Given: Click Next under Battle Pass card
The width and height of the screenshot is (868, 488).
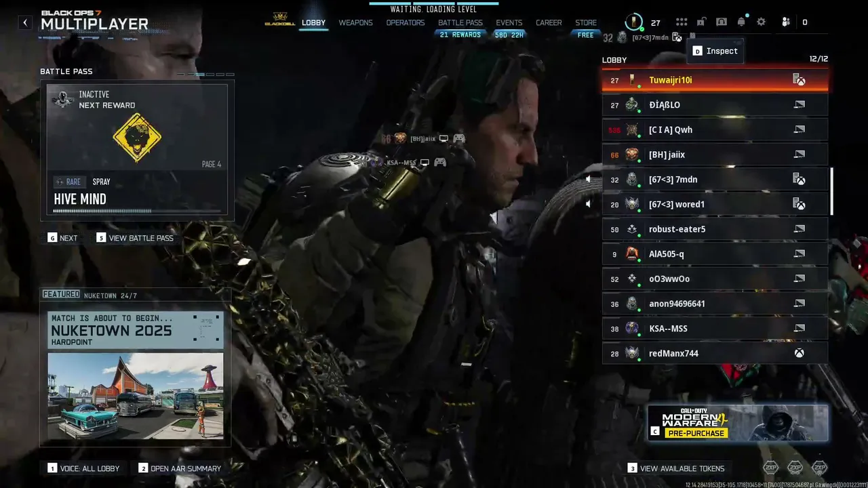Looking at the screenshot, I should pyautogui.click(x=62, y=238).
